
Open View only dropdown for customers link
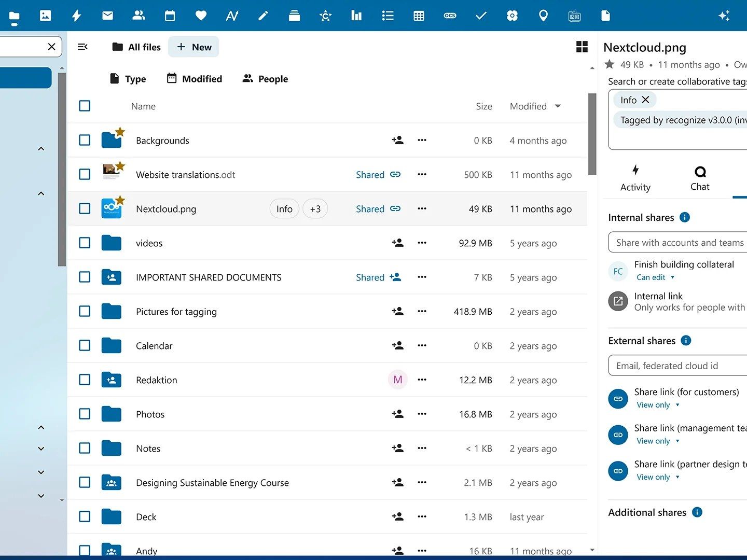pyautogui.click(x=658, y=405)
